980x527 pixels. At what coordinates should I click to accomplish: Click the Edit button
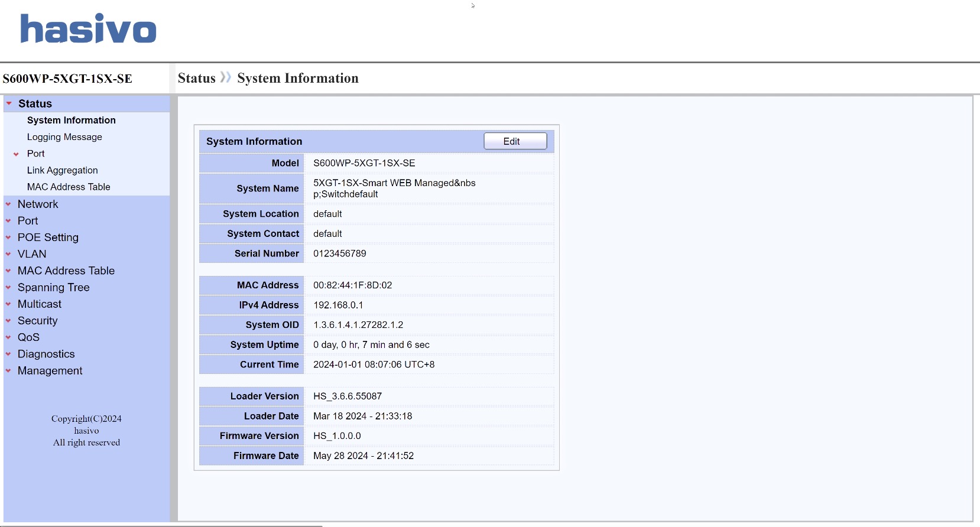point(515,141)
